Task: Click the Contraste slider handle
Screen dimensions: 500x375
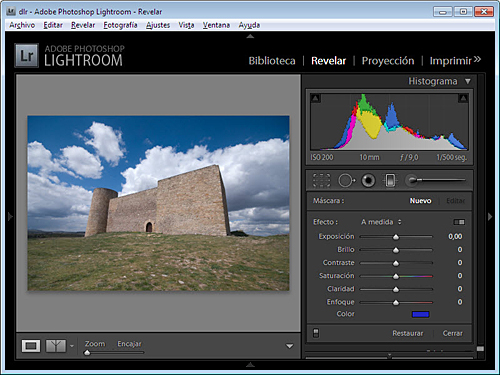Action: tap(396, 263)
